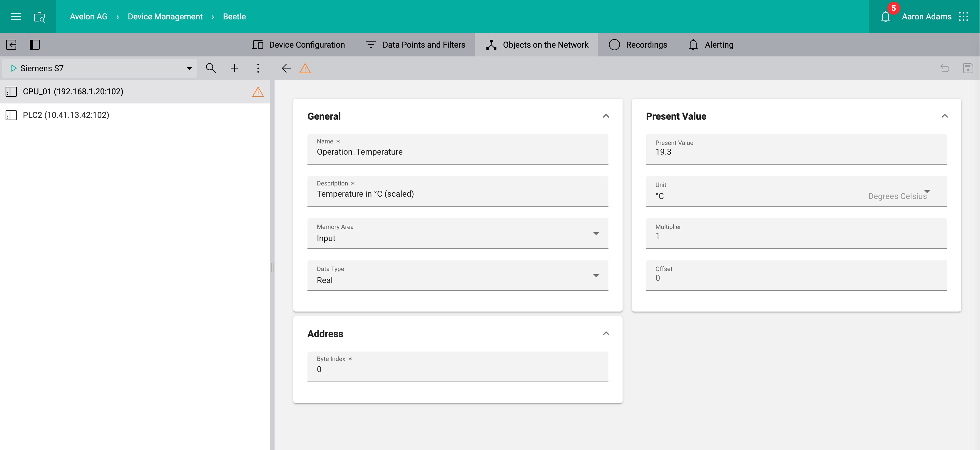
Task: Toggle the sidebar panel visibility icon
Action: (35, 44)
